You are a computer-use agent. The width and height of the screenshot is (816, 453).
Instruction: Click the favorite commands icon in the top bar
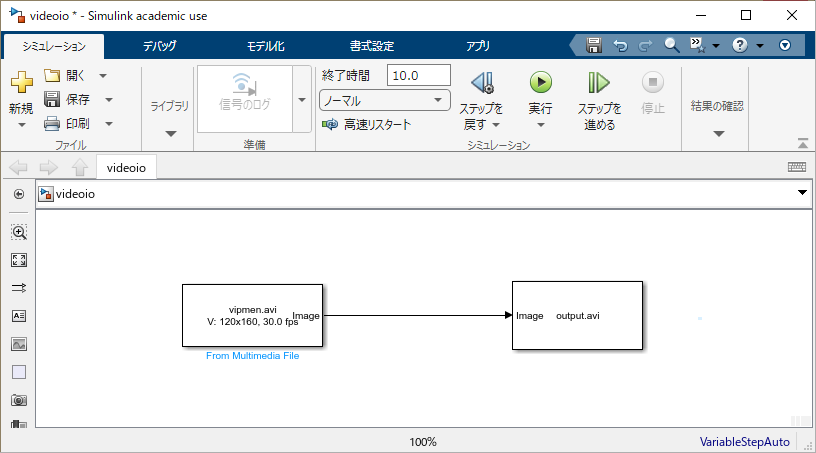pos(697,45)
